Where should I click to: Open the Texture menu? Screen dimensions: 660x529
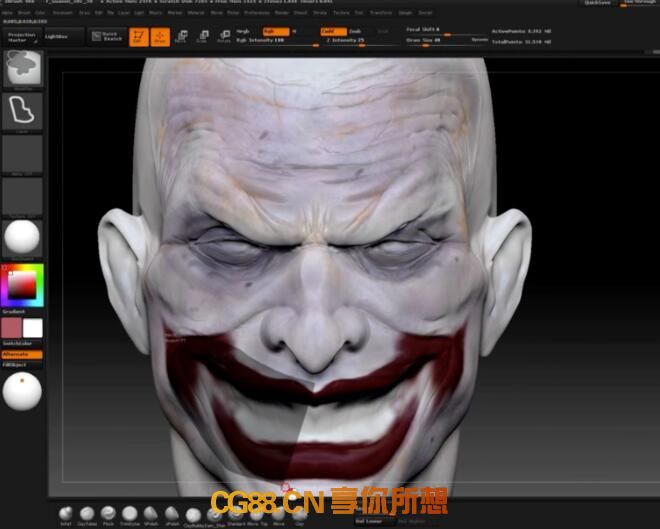(x=341, y=13)
